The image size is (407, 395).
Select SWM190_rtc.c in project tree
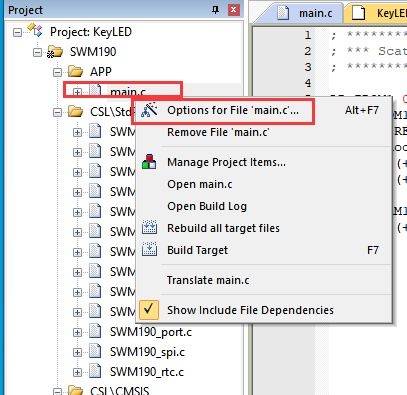[x=147, y=372]
